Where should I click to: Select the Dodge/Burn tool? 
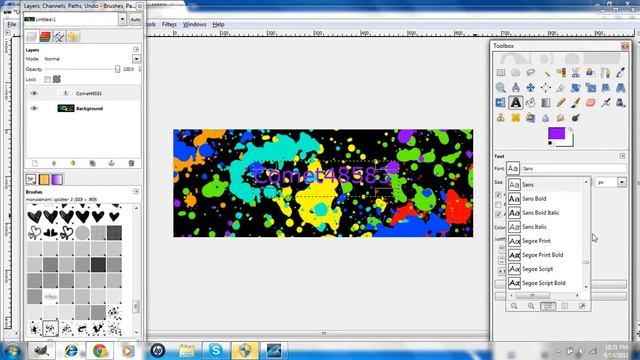pyautogui.click(x=576, y=118)
